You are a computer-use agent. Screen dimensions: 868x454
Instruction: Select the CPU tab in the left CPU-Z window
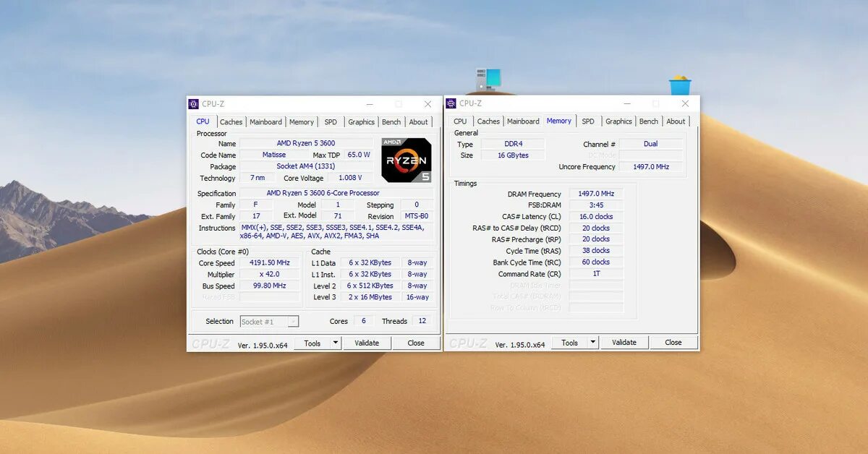click(203, 121)
